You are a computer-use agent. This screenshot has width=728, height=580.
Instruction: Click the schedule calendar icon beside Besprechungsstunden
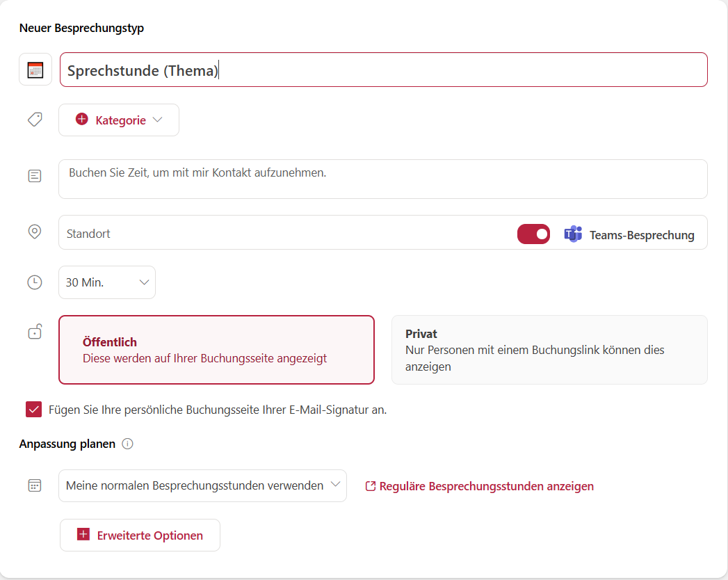point(35,485)
